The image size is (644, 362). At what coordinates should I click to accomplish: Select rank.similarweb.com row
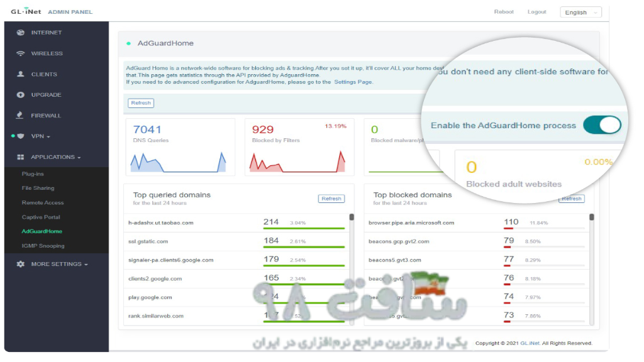pos(236,315)
